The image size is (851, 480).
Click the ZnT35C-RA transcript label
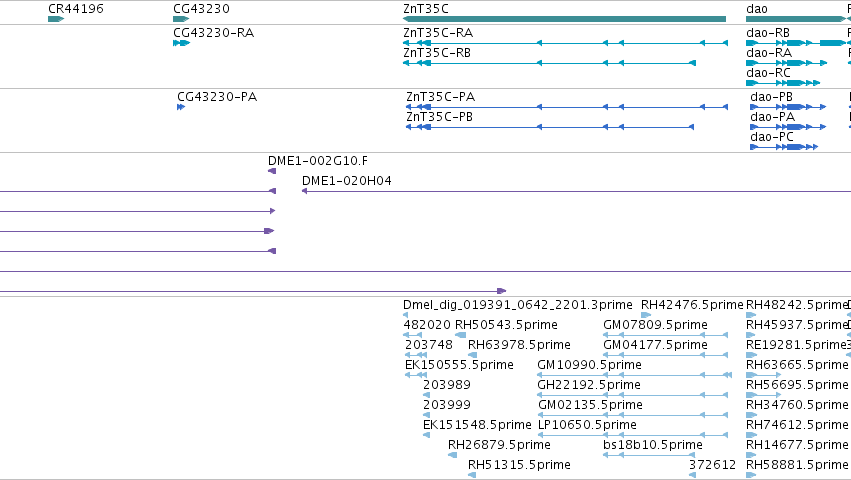(x=438, y=33)
